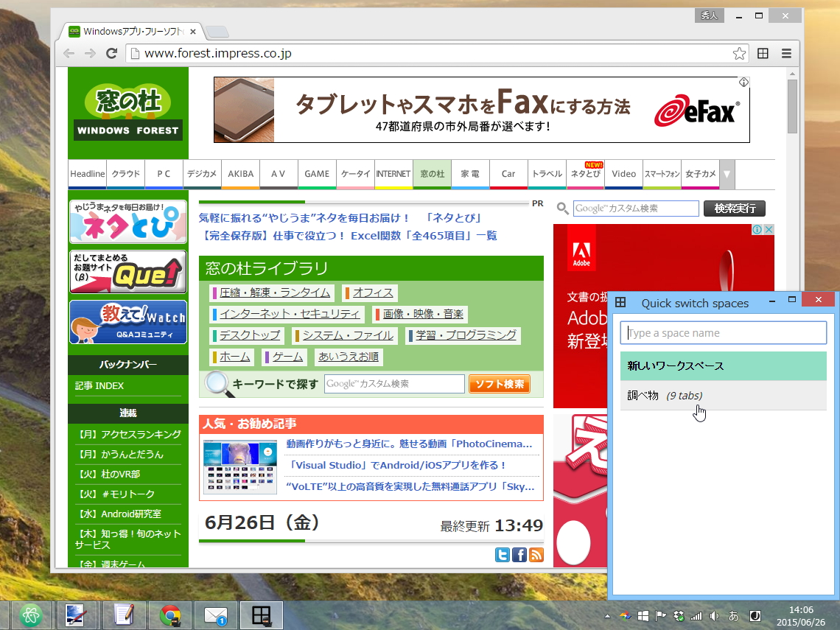Select the 新しいワークスペース space
The image size is (840, 630).
(x=724, y=366)
